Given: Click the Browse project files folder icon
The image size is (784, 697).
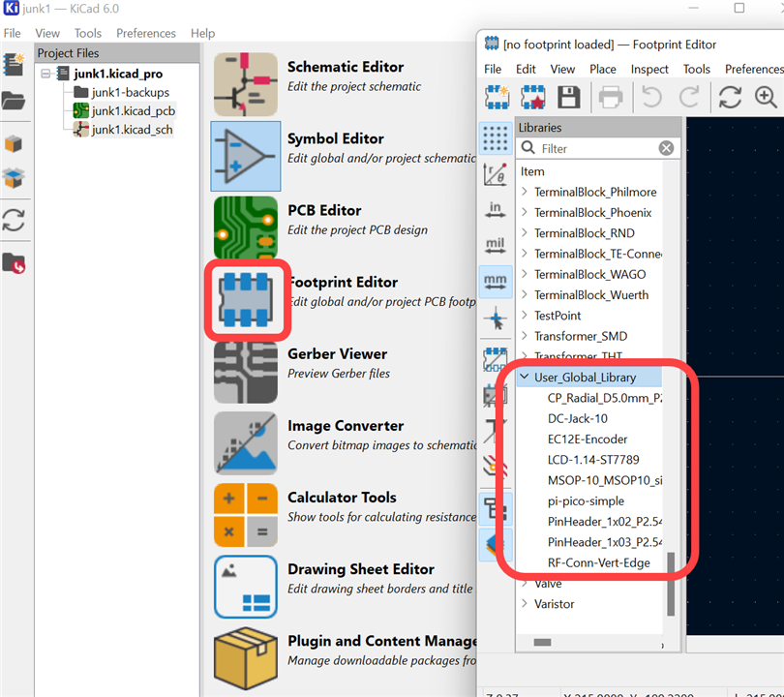Looking at the screenshot, I should (14, 263).
